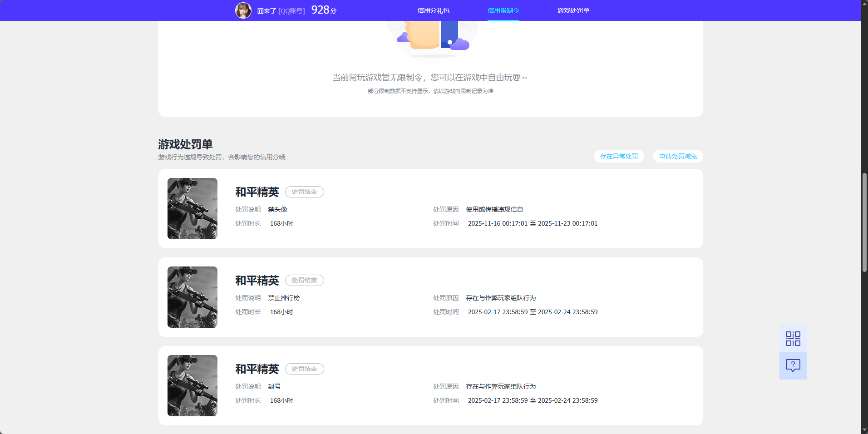This screenshot has width=868, height=434.
Task: Select the currently active 信用限制令 tab
Action: 503,10
